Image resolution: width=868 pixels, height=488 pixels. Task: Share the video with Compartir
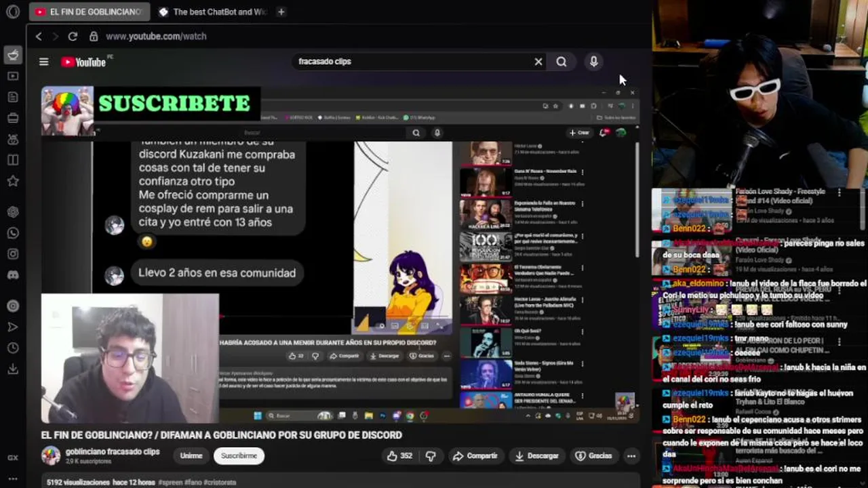coord(475,456)
